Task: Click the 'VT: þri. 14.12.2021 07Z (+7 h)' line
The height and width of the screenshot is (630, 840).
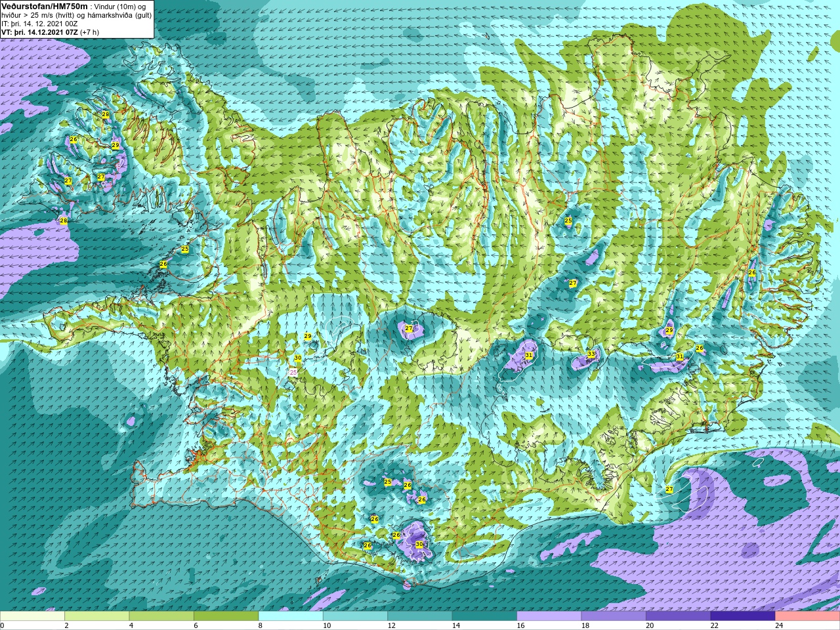Action: pyautogui.click(x=51, y=32)
